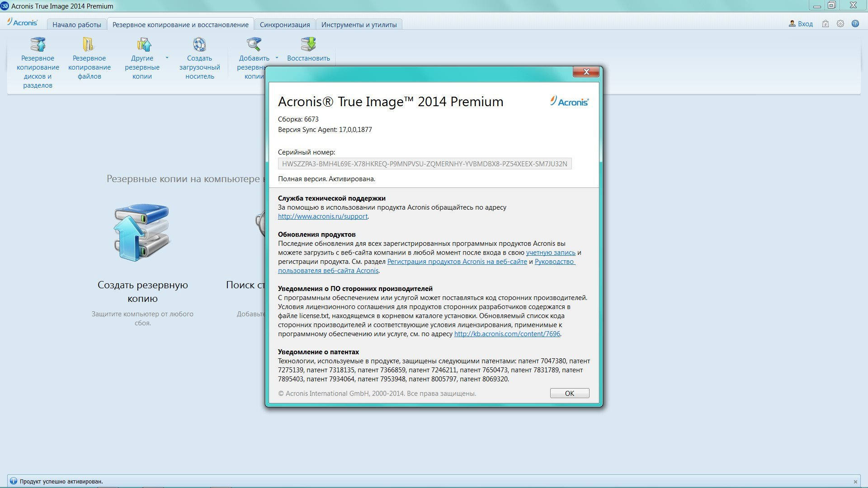Click Версия Sync Agent: 17,0,0,1877 text
Viewport: 868px width, 488px height.
point(325,130)
